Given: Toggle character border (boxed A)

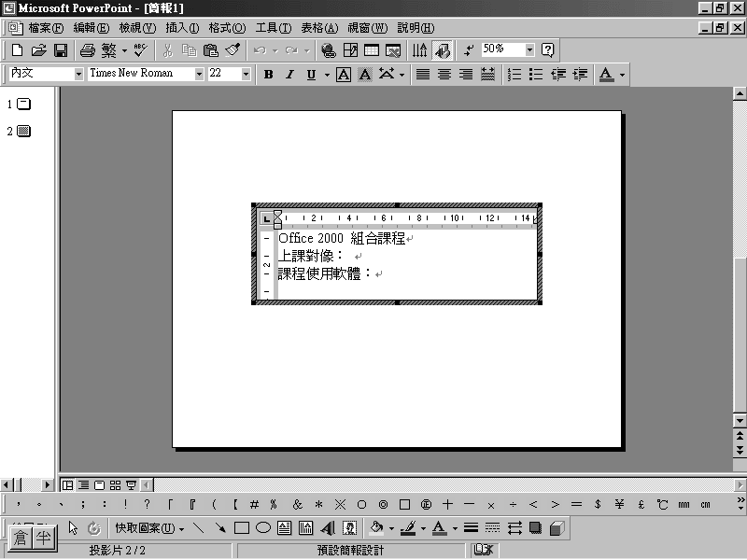Looking at the screenshot, I should pyautogui.click(x=344, y=75).
